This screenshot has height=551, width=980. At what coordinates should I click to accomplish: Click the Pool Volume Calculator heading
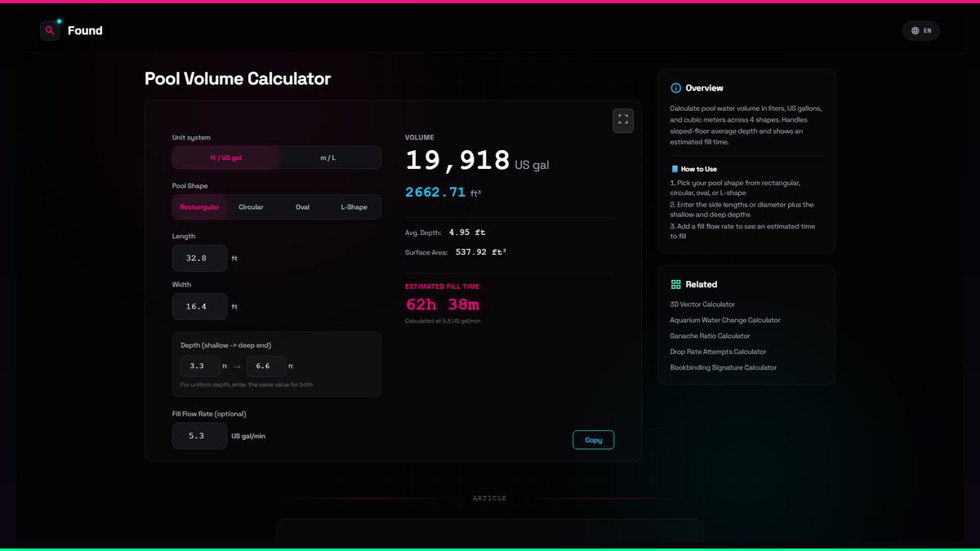238,79
